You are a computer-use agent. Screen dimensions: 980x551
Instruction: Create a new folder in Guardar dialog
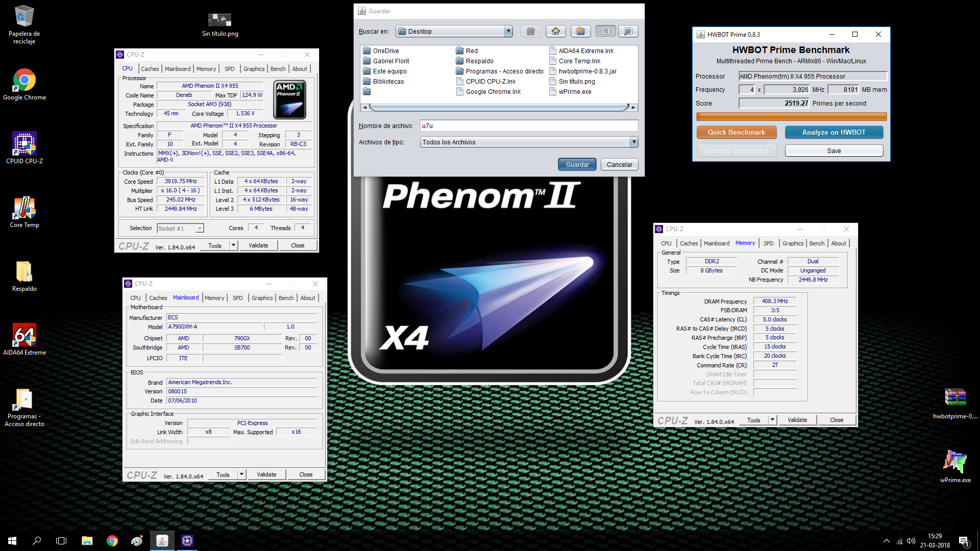[x=580, y=31]
